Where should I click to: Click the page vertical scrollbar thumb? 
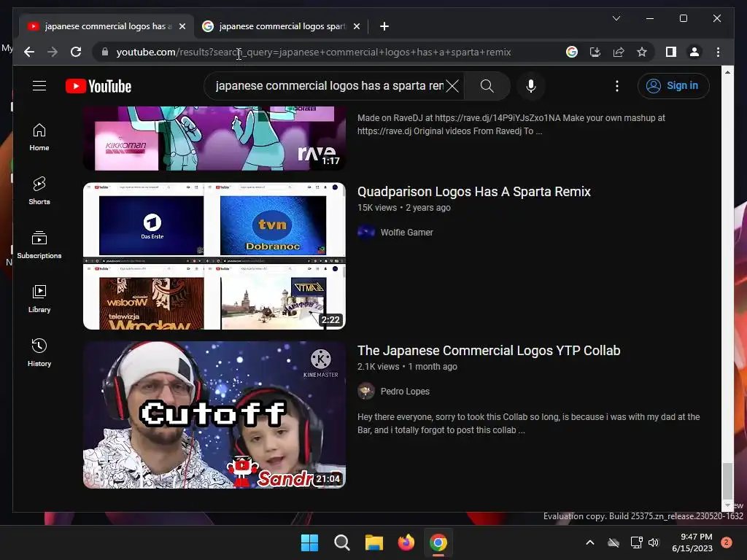pos(727,480)
